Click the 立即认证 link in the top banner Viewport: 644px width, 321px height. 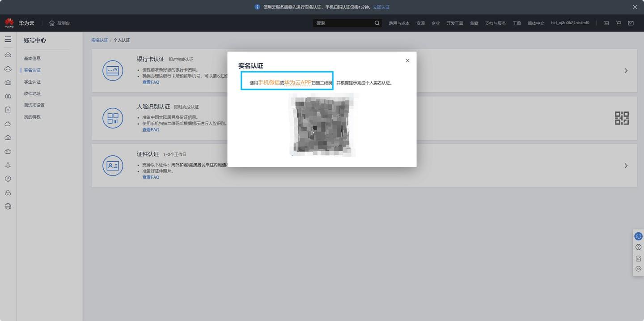(x=381, y=7)
